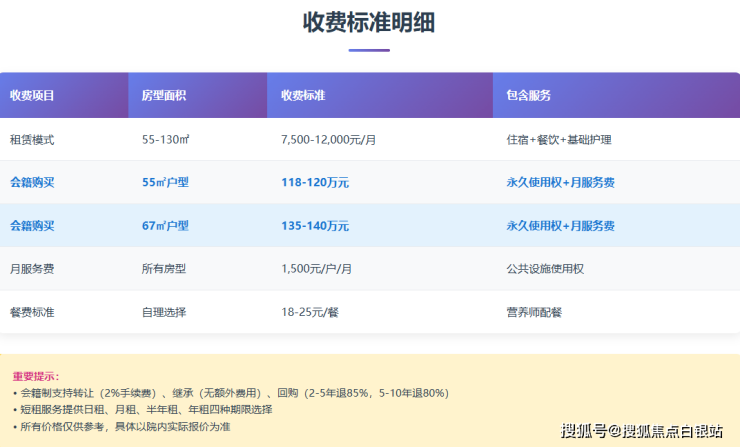Click the 房型面积 column header

[x=164, y=96]
